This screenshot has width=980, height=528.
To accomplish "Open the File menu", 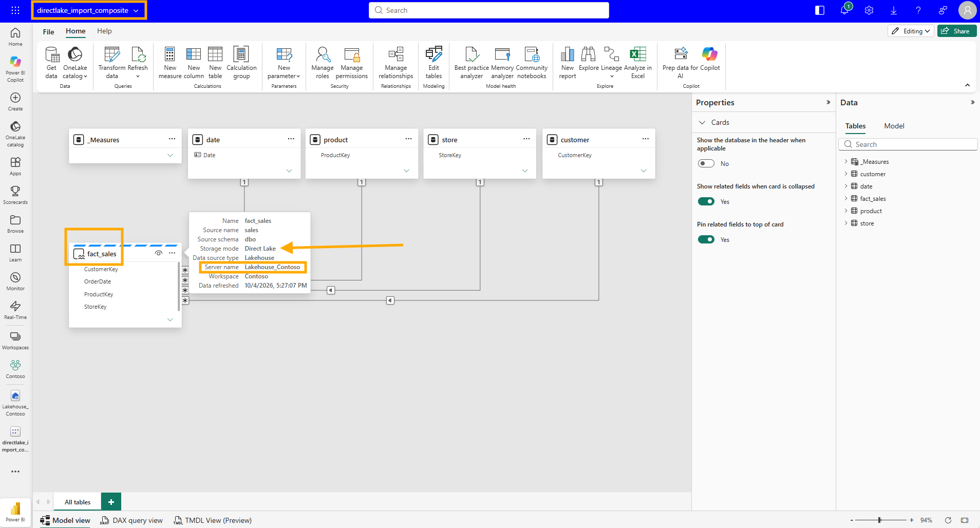I will pyautogui.click(x=48, y=32).
